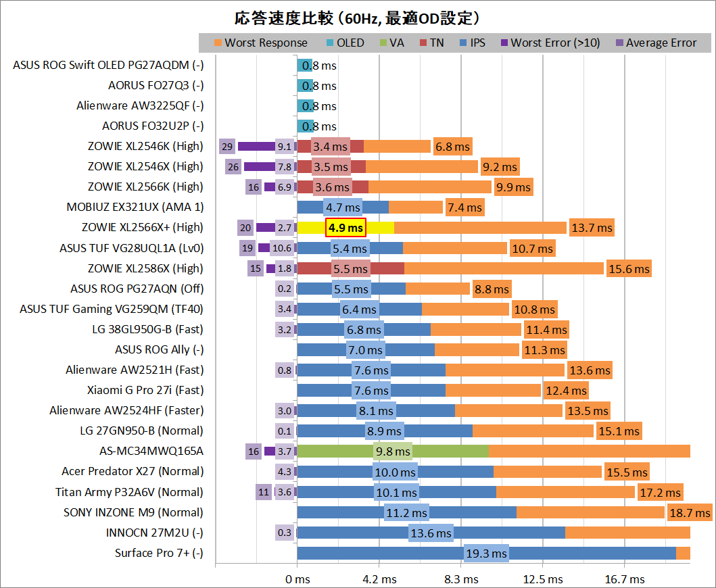Click the orange Worst Response legend swatch
This screenshot has width=716, height=588.
[x=218, y=43]
